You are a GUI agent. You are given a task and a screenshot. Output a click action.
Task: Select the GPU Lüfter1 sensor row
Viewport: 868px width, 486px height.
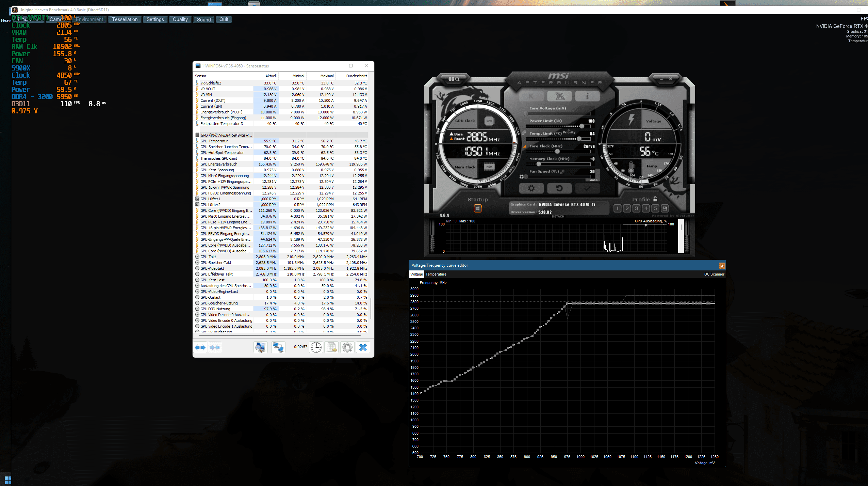(281, 199)
